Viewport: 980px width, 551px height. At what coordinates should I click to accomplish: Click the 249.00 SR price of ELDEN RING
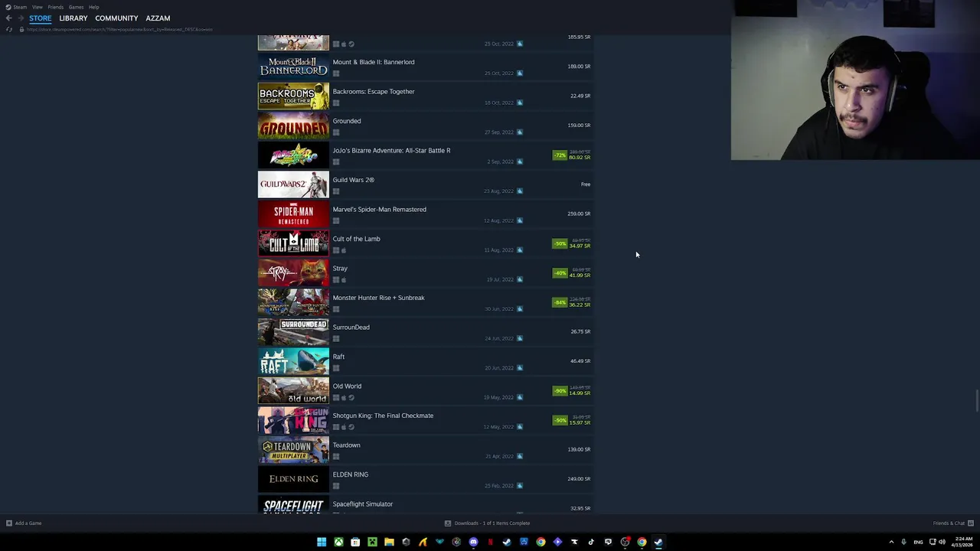579,479
